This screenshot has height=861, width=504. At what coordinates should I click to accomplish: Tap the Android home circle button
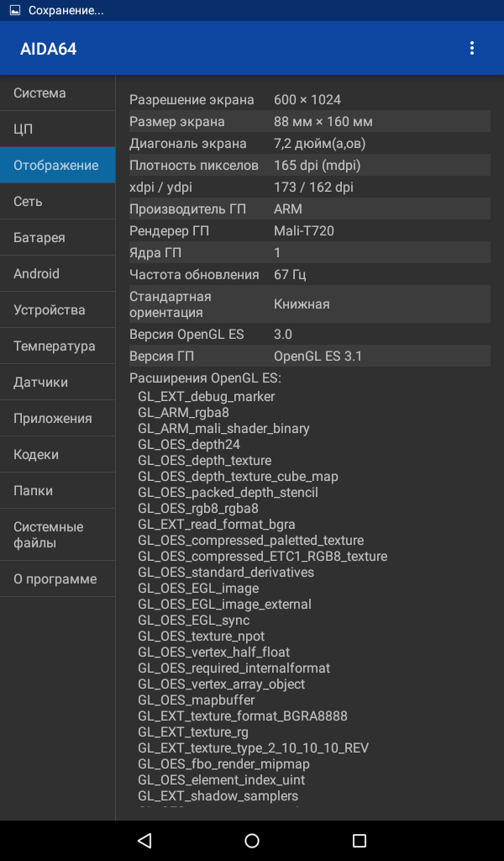252,840
